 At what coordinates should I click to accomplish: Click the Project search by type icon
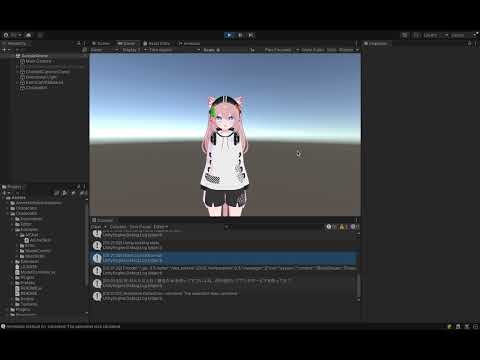[57, 193]
